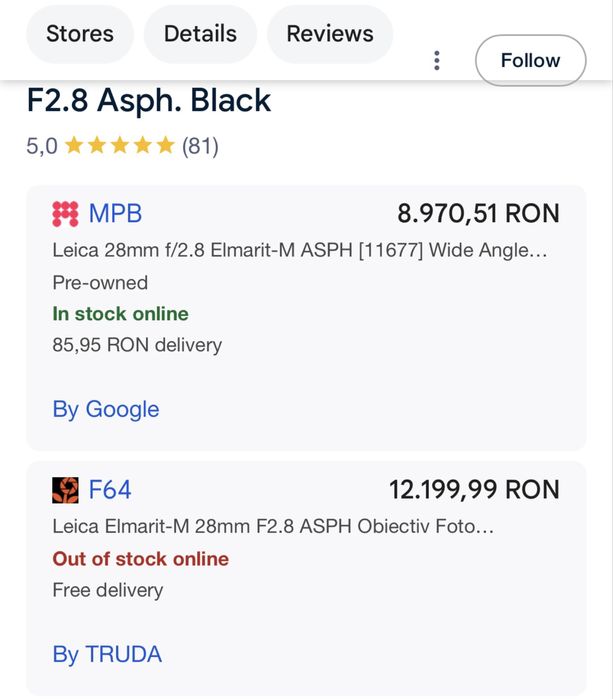The image size is (613, 699).
Task: Click the Out of stock online label
Action: (141, 558)
